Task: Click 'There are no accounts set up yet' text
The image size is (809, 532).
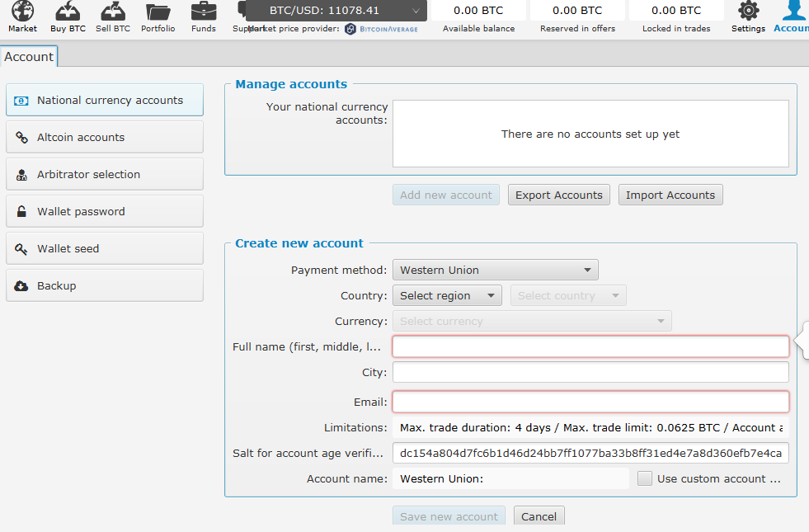Action: pyautogui.click(x=590, y=134)
